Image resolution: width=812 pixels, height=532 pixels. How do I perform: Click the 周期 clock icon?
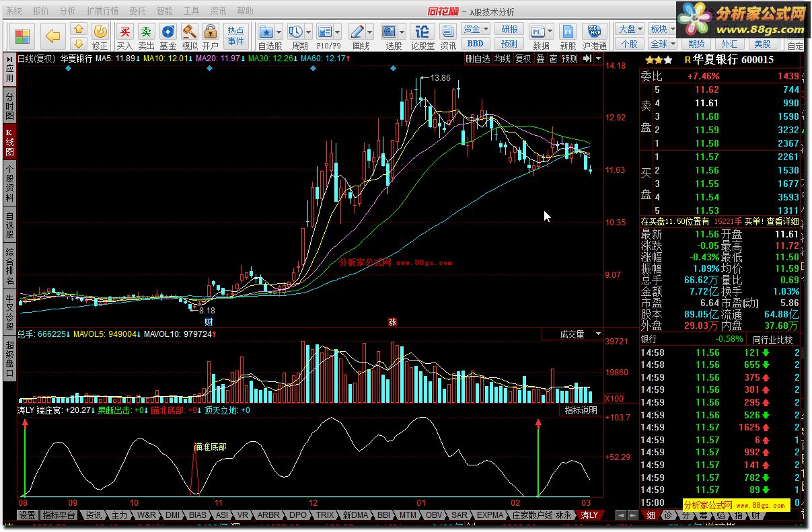[x=295, y=31]
